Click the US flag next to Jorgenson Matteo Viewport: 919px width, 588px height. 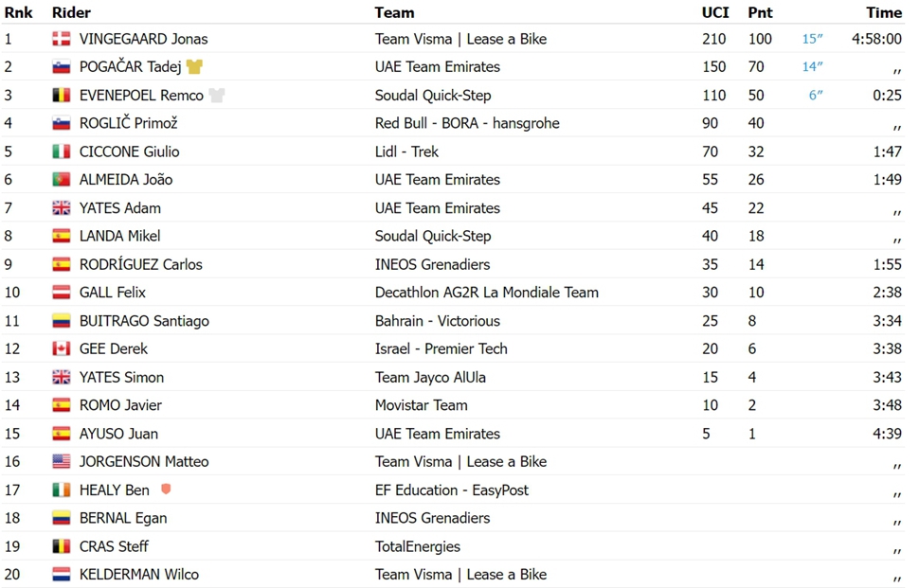click(x=62, y=461)
